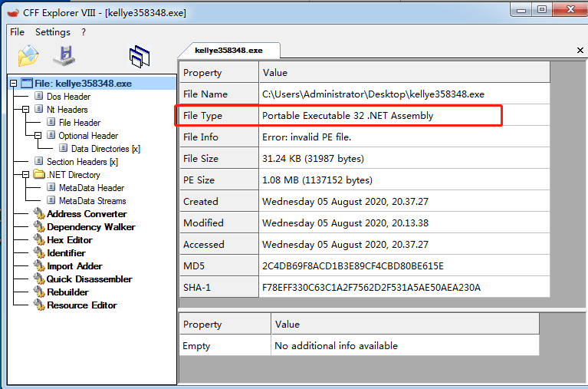This screenshot has width=588, height=389.
Task: Click the Nt Headers page icon
Action: (38, 109)
